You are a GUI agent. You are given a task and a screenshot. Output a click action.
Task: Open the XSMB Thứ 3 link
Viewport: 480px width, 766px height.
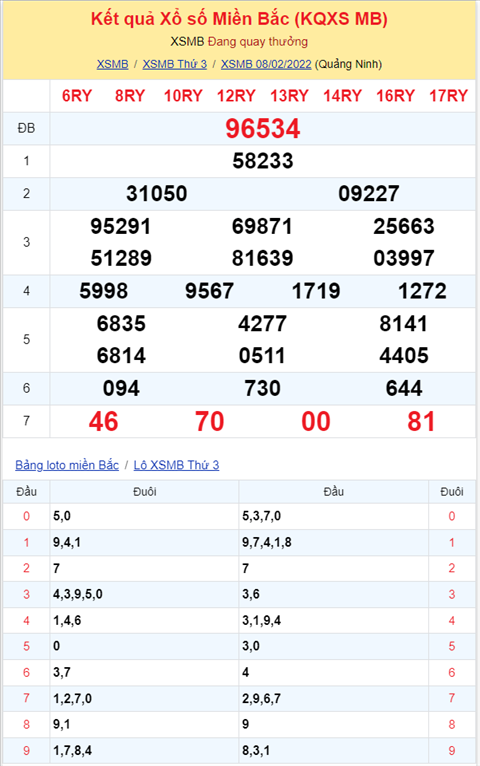175,64
